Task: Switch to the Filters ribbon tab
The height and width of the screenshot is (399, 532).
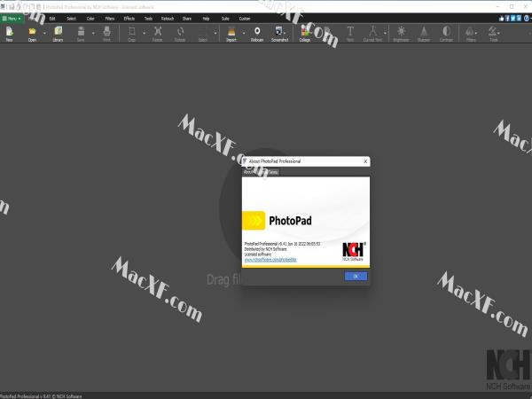Action: [x=110, y=19]
